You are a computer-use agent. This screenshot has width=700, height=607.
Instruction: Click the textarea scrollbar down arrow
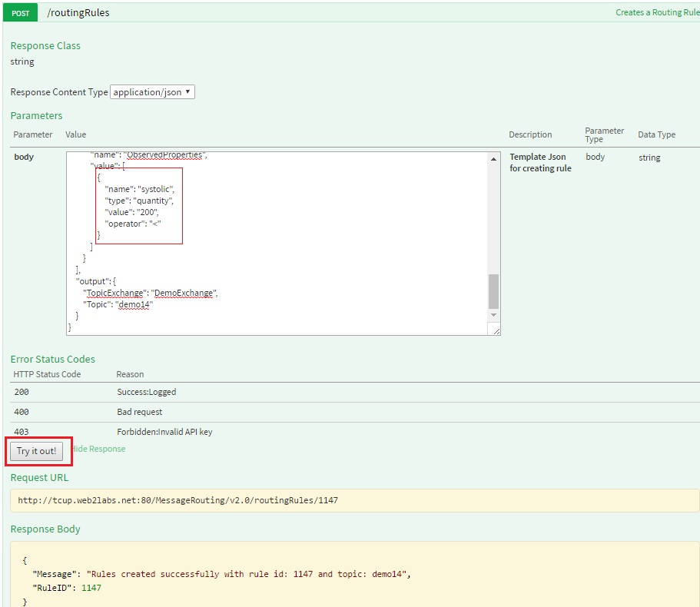coord(493,315)
